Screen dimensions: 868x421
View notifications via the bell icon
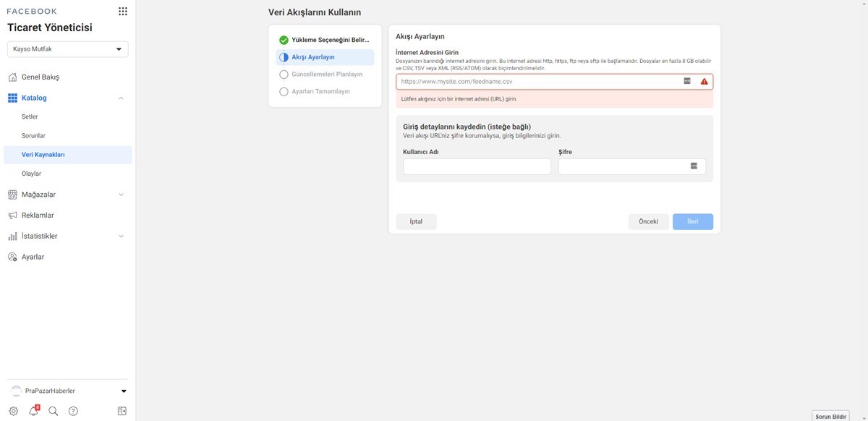click(x=33, y=411)
